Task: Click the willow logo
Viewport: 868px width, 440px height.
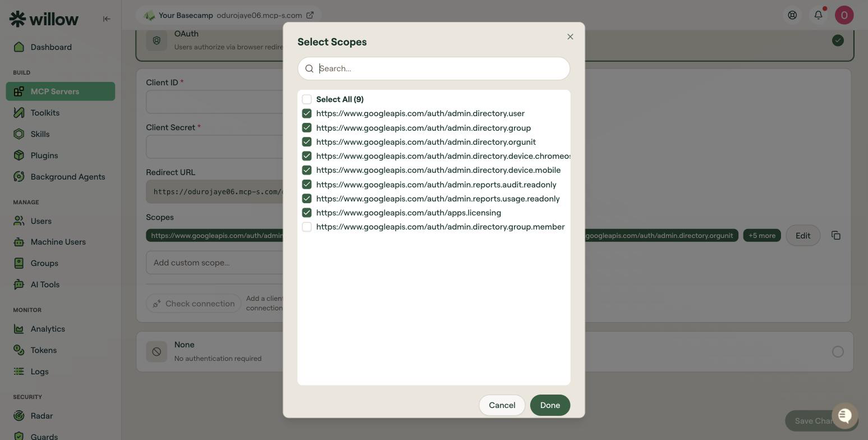Action: (44, 19)
